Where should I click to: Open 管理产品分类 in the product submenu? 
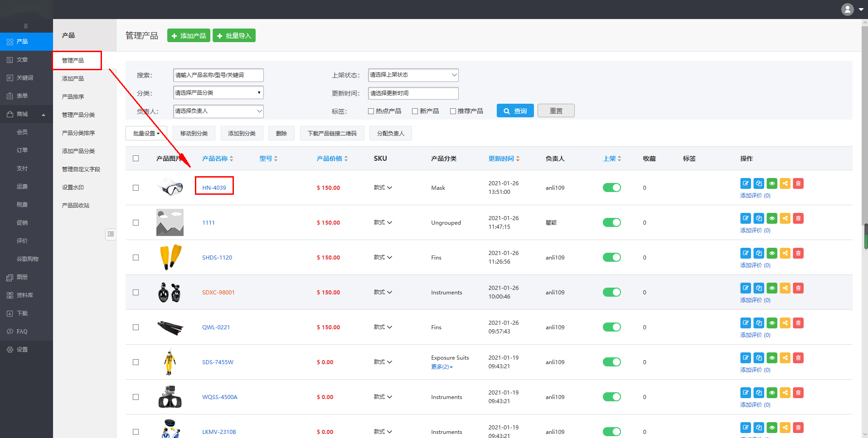click(78, 115)
